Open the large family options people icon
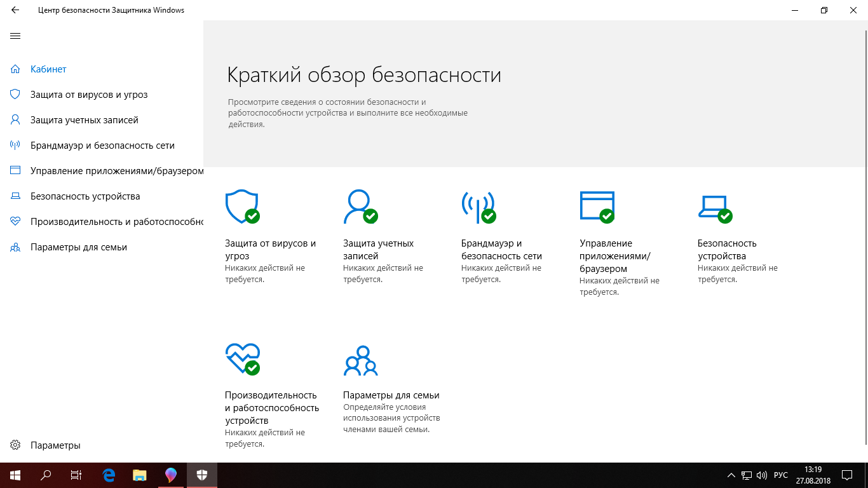The width and height of the screenshot is (868, 488). pos(360,360)
